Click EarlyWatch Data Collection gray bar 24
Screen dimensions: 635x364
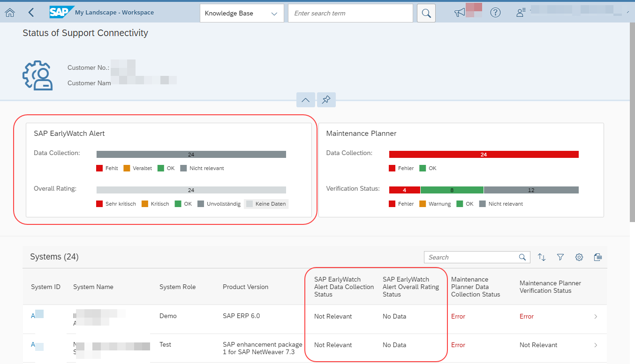pos(191,154)
